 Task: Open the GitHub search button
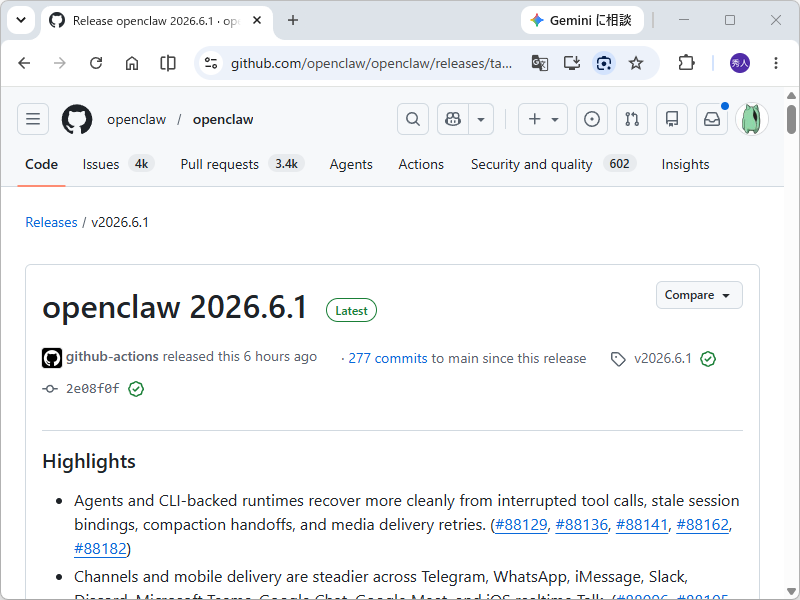click(x=413, y=119)
